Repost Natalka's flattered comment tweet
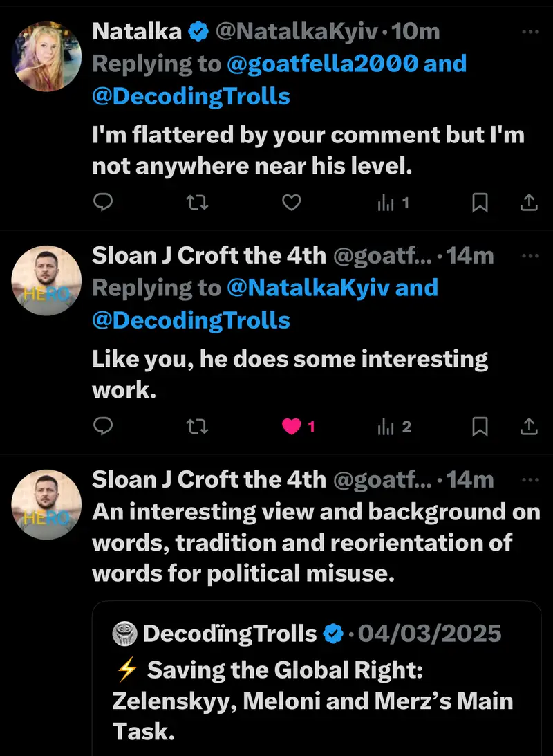The image size is (553, 756). [197, 202]
